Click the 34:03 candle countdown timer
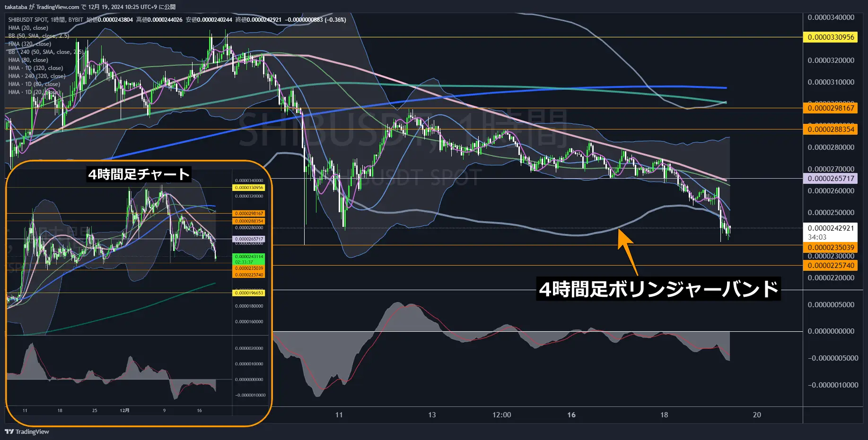 click(x=817, y=237)
